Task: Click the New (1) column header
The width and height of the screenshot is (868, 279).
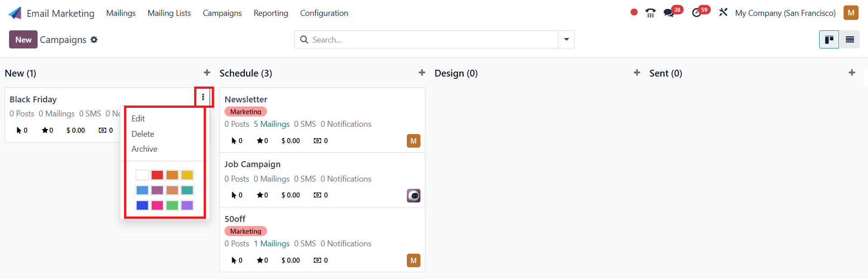Action: pos(20,73)
